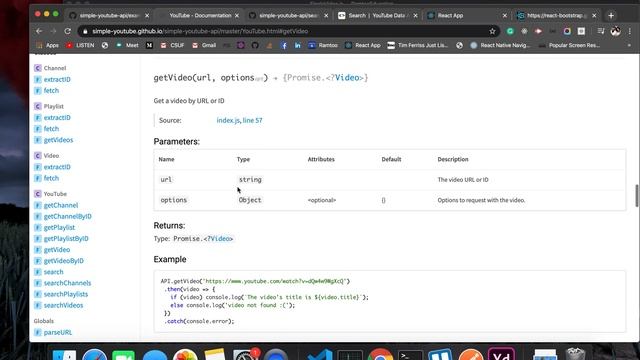Click the address bar URL field
640x360 pixels.
(286, 31)
